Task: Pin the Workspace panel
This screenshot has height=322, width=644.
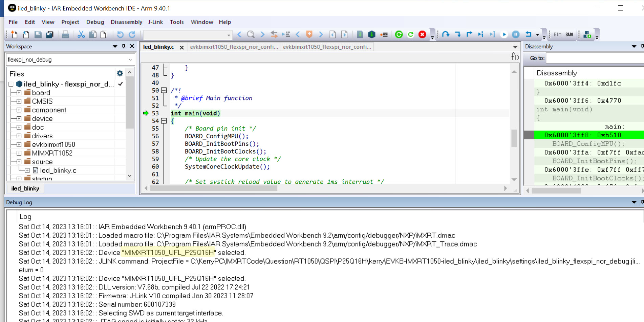Action: [x=123, y=46]
